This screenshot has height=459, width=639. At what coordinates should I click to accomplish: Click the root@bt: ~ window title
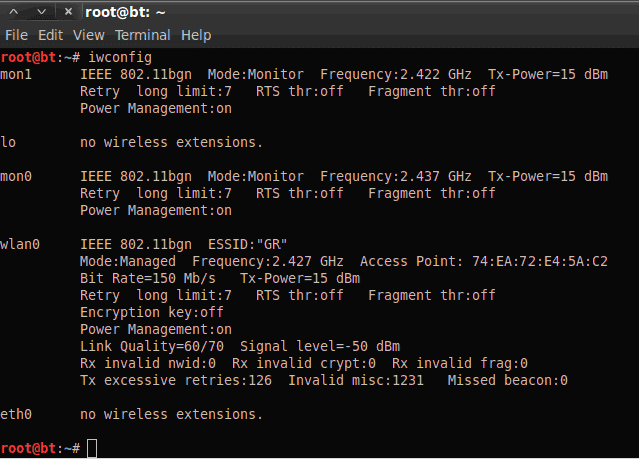[126, 11]
